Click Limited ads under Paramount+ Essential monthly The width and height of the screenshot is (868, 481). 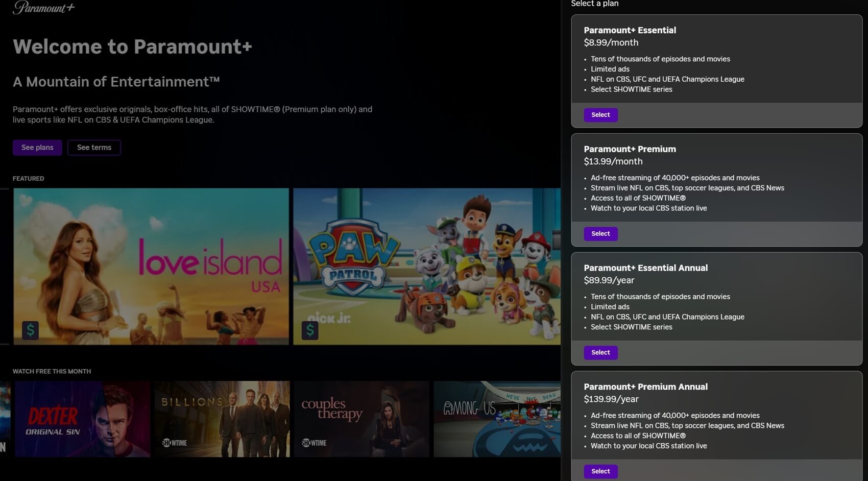(x=610, y=69)
